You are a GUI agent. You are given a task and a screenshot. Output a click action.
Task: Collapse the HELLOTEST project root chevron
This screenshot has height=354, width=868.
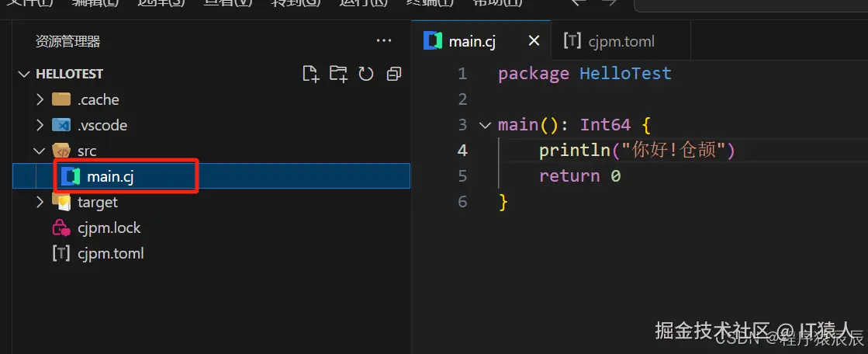pyautogui.click(x=23, y=74)
